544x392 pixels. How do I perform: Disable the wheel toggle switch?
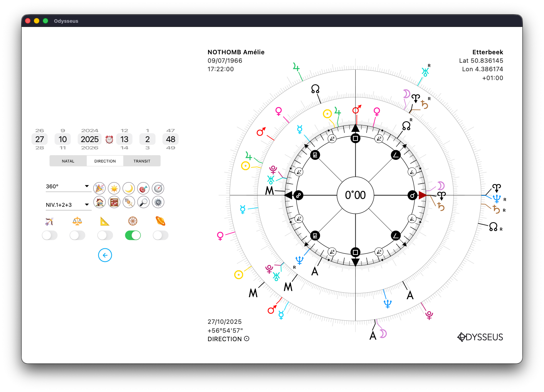[133, 235]
